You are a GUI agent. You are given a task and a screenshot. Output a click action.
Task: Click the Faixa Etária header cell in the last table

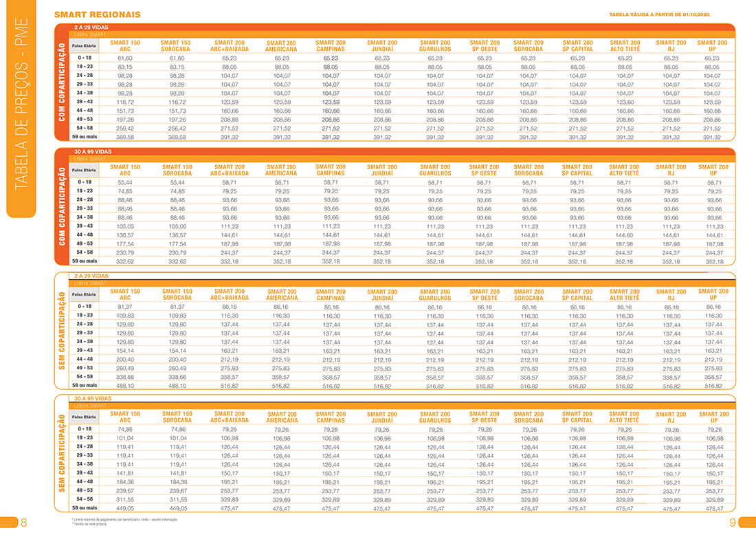[x=84, y=417]
